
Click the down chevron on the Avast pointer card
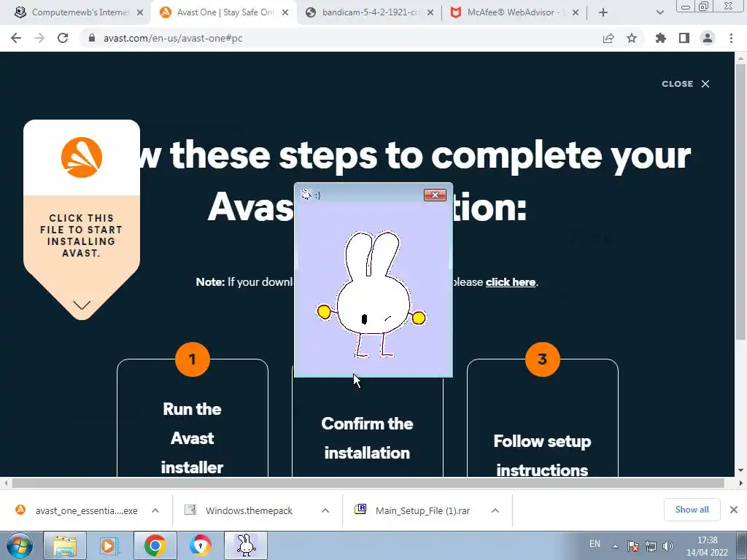coord(82,305)
